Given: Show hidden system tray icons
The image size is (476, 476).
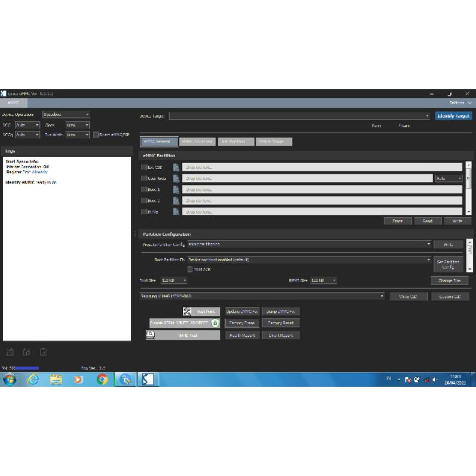Looking at the screenshot, I should pyautogui.click(x=399, y=380).
